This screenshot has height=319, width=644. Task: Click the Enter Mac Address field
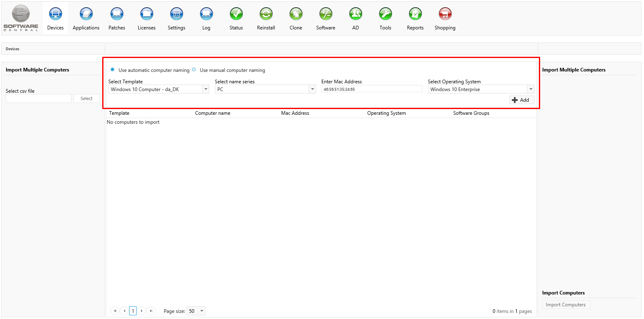pyautogui.click(x=372, y=89)
